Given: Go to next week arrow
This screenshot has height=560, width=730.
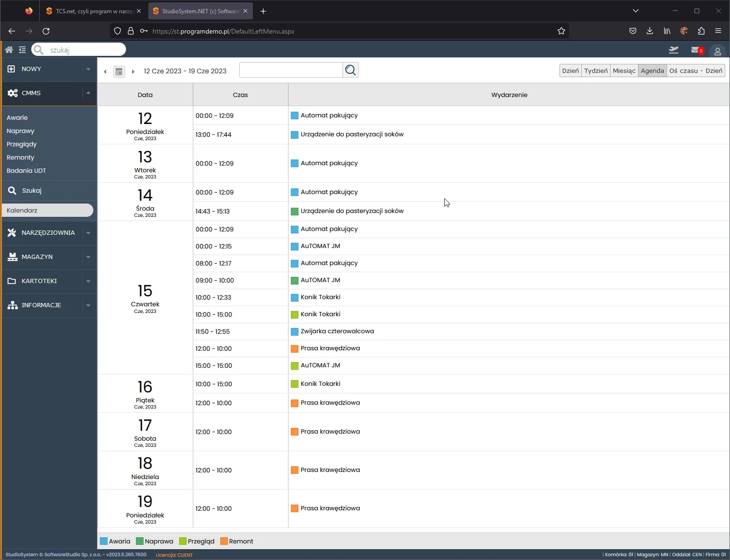Looking at the screenshot, I should pos(133,71).
